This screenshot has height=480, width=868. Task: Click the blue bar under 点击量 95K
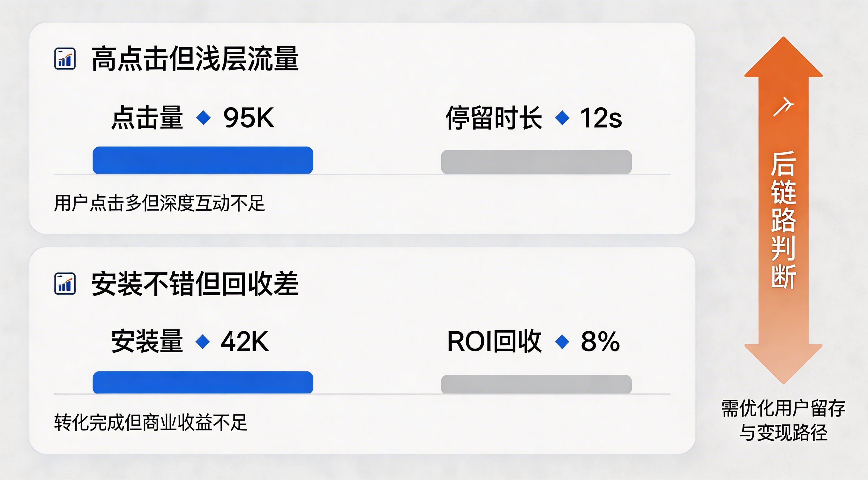[x=203, y=160]
